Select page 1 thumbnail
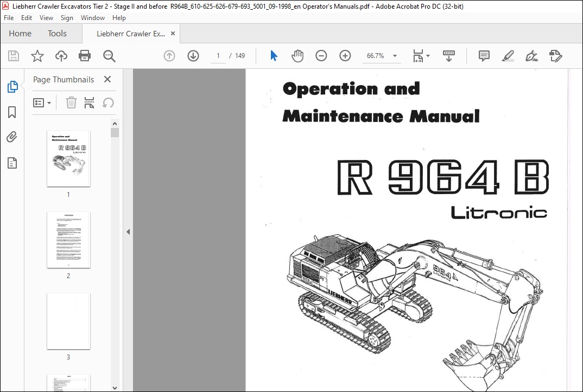This screenshot has width=583, height=392. tap(68, 158)
